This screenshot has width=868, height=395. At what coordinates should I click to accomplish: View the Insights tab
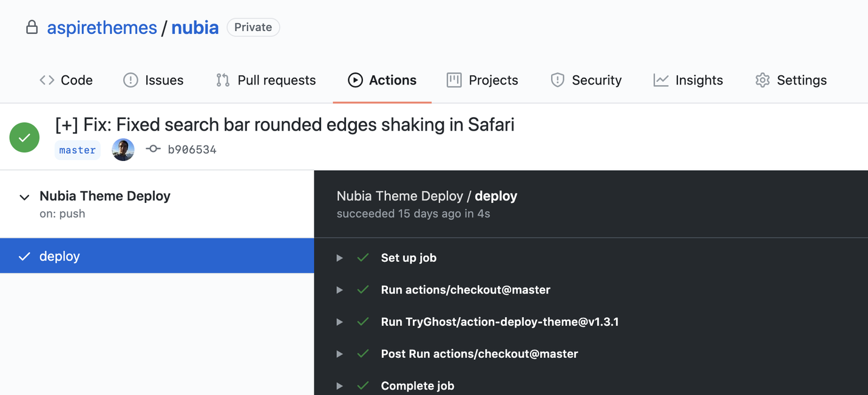point(688,80)
